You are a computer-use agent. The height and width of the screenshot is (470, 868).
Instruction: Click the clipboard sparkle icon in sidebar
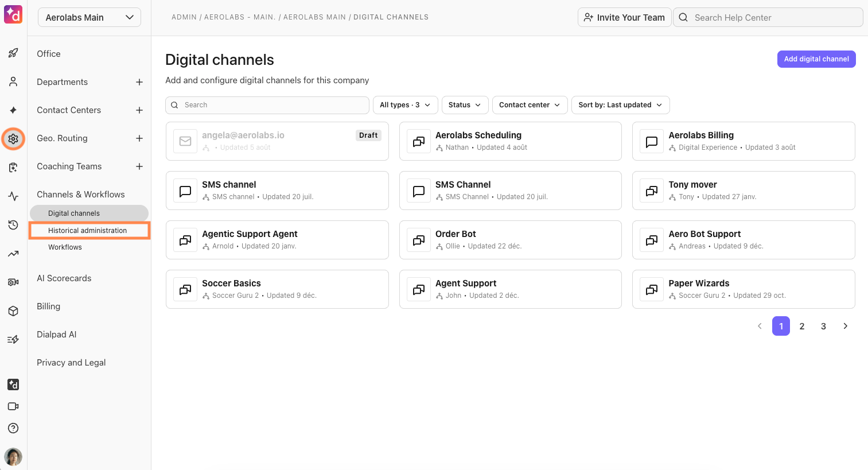tap(13, 168)
